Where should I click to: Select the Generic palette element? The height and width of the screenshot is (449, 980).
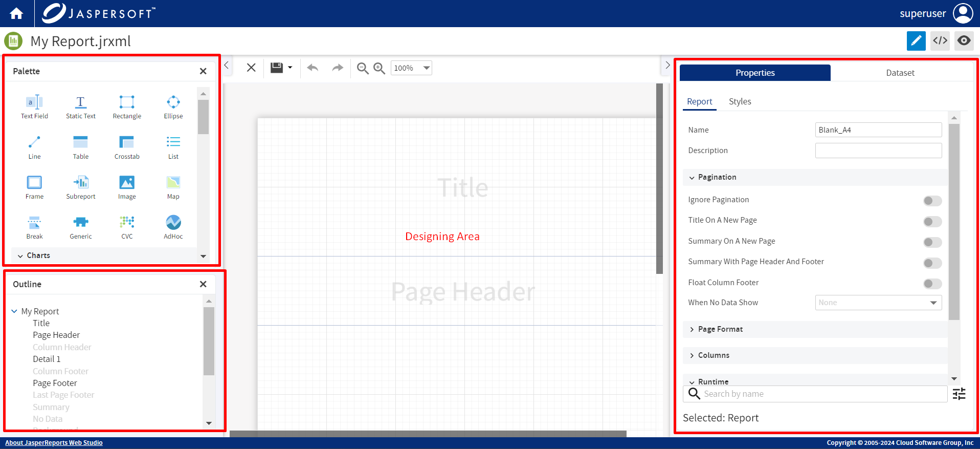pos(81,227)
